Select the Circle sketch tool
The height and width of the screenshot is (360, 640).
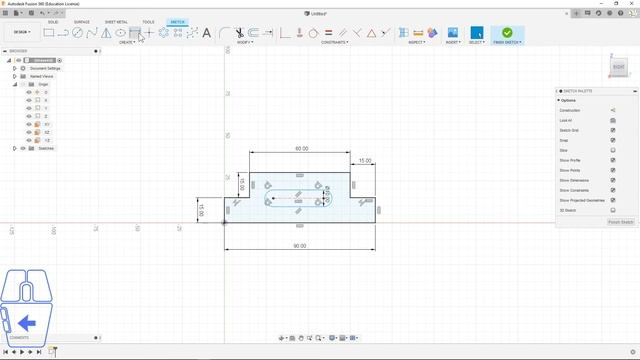77,33
